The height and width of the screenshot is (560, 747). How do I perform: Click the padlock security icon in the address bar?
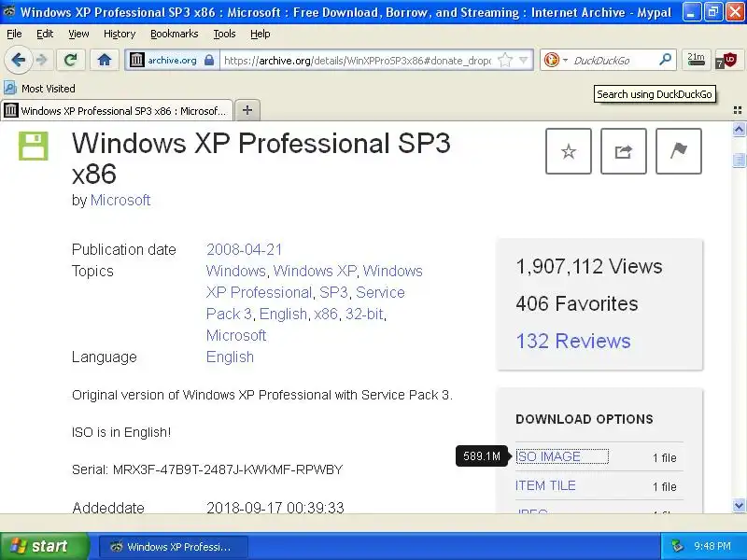(x=208, y=60)
